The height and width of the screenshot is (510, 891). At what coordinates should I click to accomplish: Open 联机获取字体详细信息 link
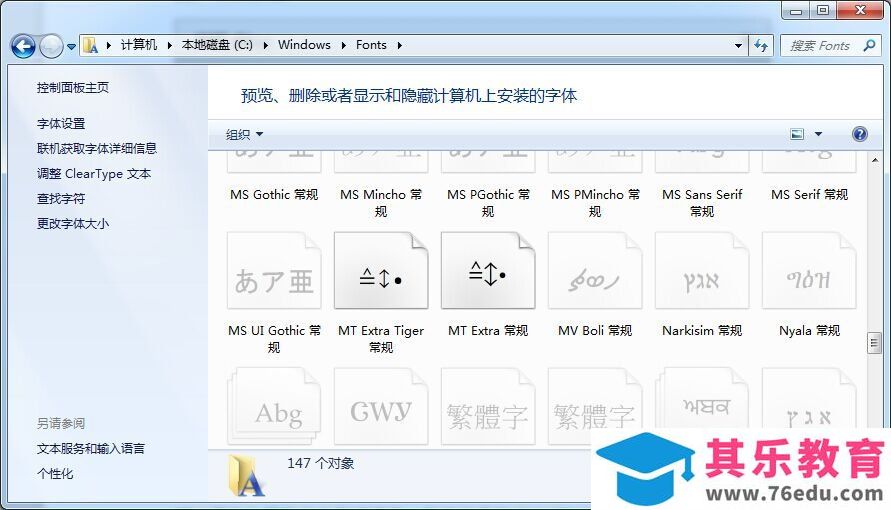(x=97, y=148)
